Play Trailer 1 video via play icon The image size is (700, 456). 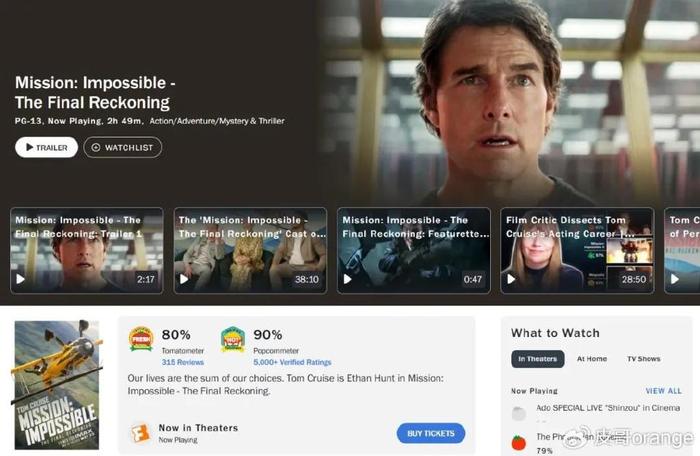point(21,279)
